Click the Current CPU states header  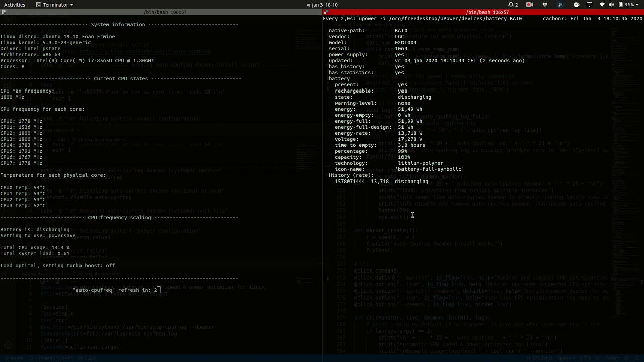(x=121, y=78)
